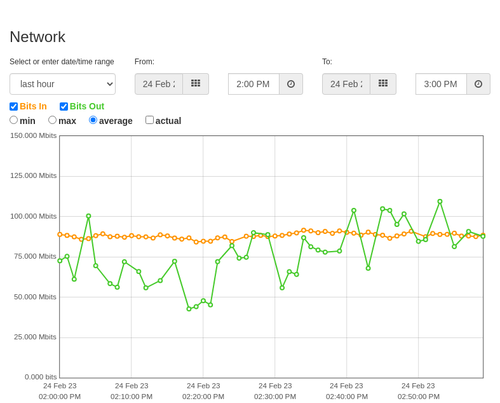Click the 3:00 PM time field
This screenshot has width=500, height=403.
[441, 84]
